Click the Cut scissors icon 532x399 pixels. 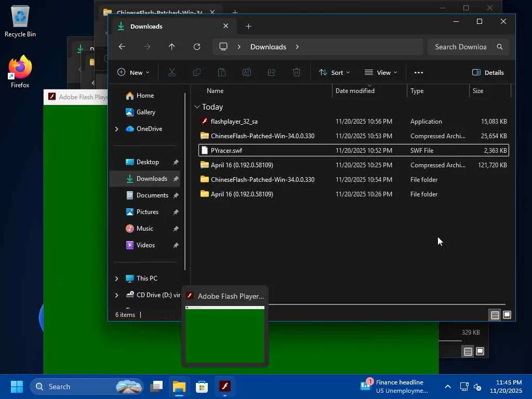coord(171,72)
